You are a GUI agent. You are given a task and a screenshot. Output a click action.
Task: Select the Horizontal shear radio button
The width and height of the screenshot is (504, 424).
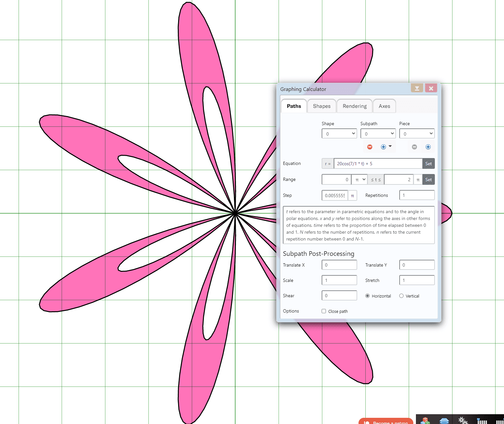(367, 296)
